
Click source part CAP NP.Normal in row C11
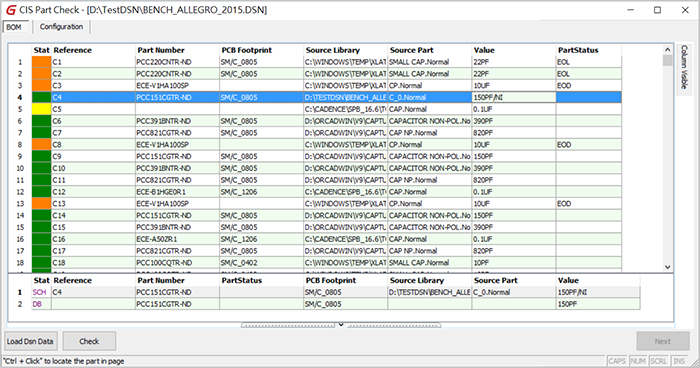pos(430,180)
